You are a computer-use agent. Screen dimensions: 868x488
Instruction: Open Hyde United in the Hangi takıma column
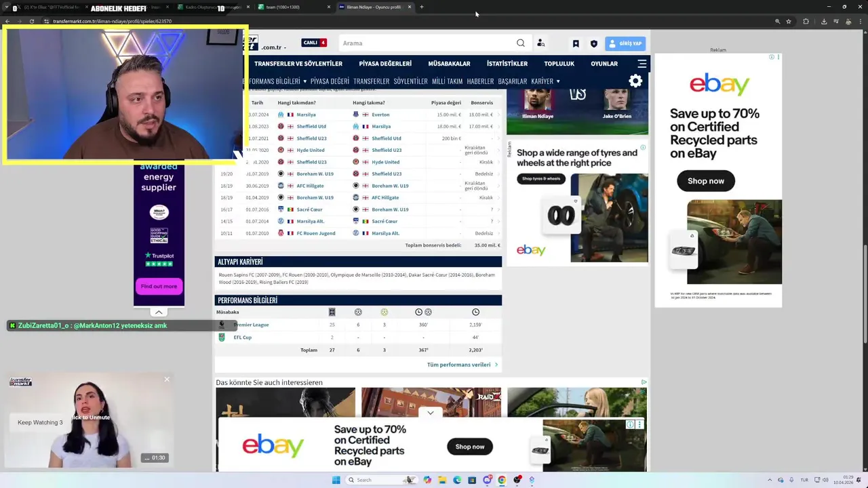point(385,162)
